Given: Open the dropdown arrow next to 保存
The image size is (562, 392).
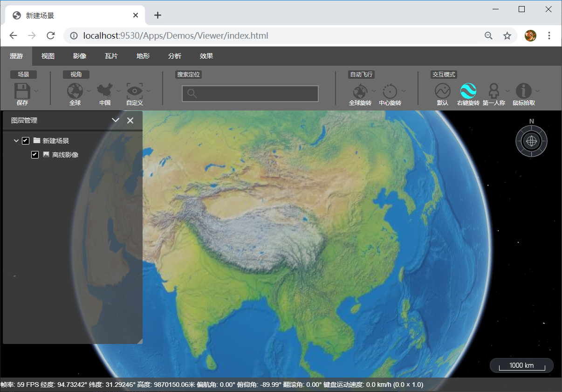Looking at the screenshot, I should pyautogui.click(x=36, y=91).
